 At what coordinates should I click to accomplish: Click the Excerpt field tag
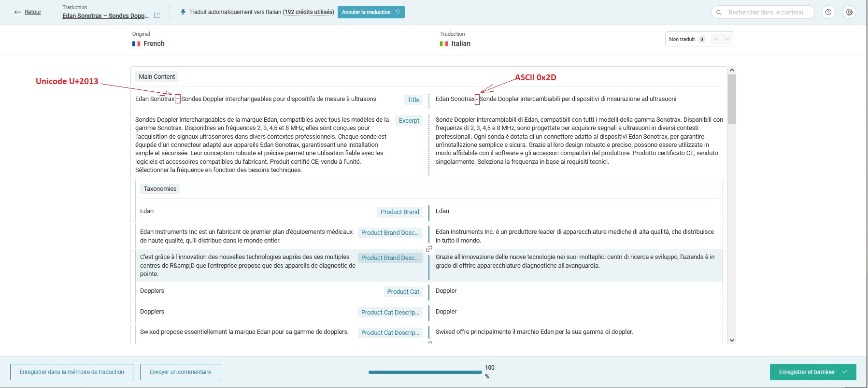(409, 120)
